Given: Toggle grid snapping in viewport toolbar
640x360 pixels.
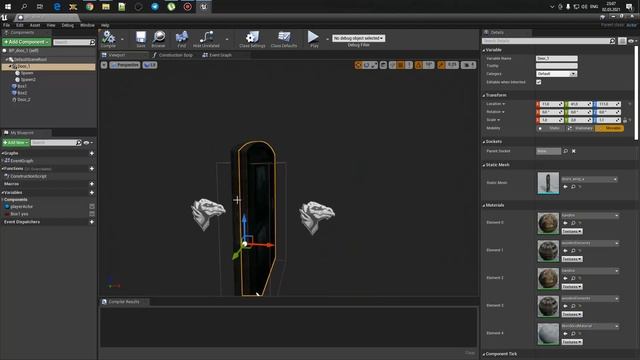Looking at the screenshot, I should (400, 65).
